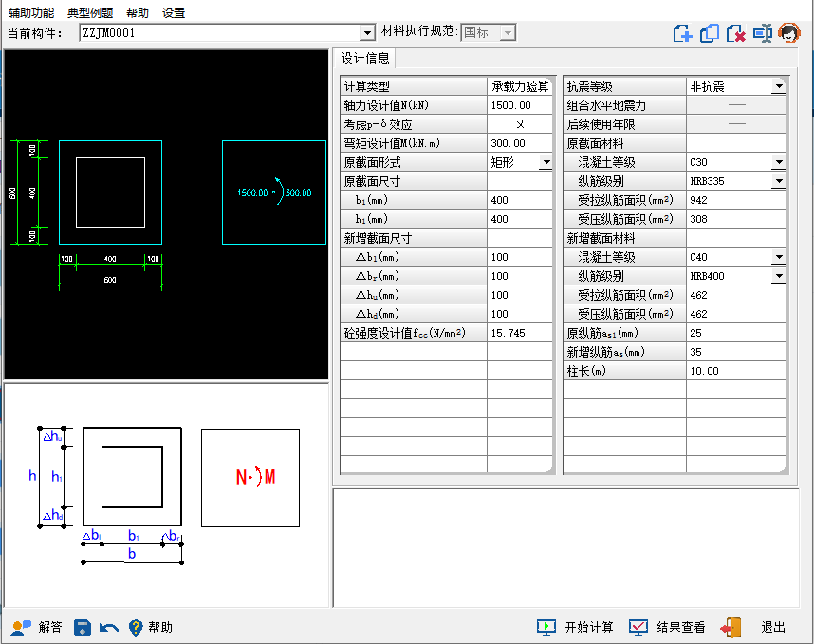Click the undo arrow icon

click(x=109, y=627)
